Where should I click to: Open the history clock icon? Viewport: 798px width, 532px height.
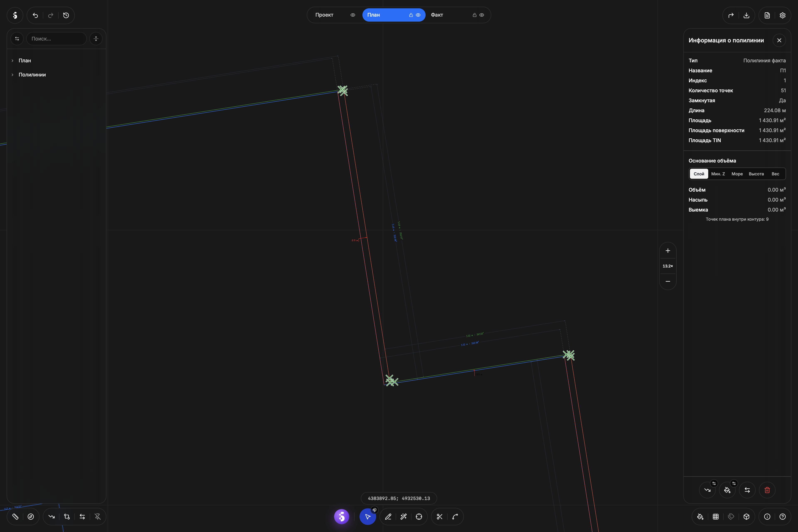click(x=66, y=15)
